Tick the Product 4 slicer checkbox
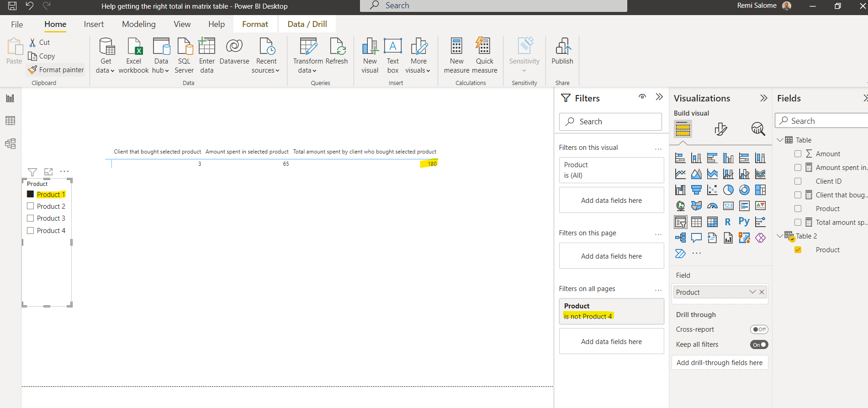Screen dimensions: 868x408 point(31,230)
